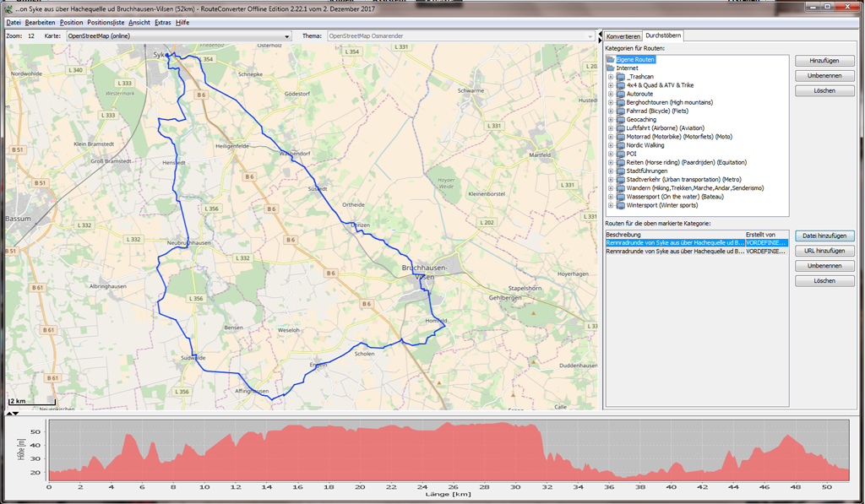The image size is (865, 504).
Task: Click the Wintersport folder icon
Action: [621, 205]
